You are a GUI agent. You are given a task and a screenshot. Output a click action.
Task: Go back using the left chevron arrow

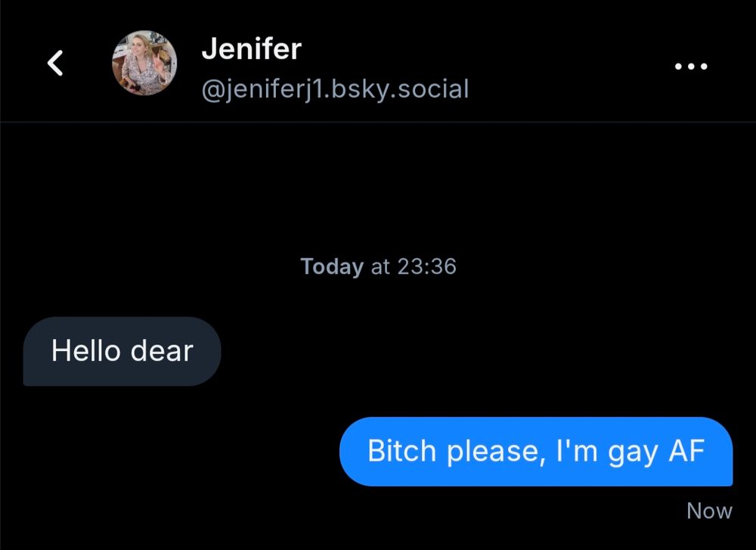point(55,63)
